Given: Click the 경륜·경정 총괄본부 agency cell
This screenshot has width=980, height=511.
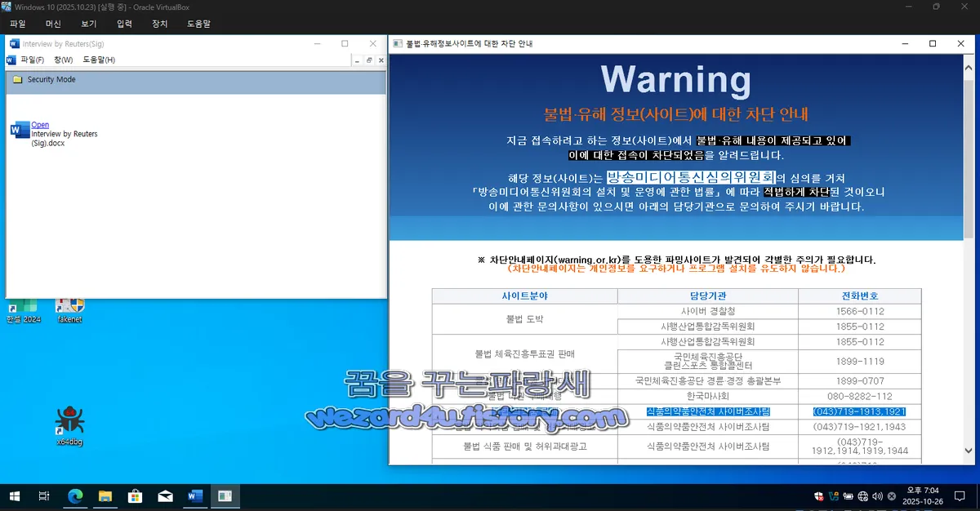Looking at the screenshot, I should [708, 380].
